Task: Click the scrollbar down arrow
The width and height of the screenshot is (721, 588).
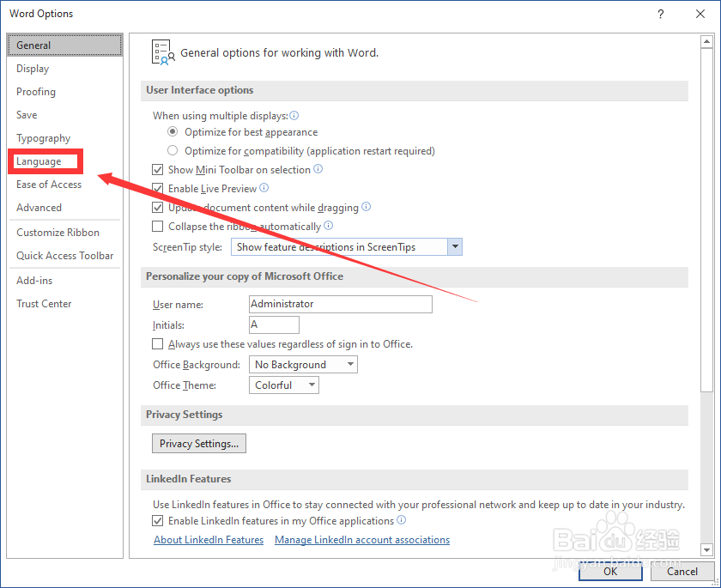Action: (x=706, y=549)
